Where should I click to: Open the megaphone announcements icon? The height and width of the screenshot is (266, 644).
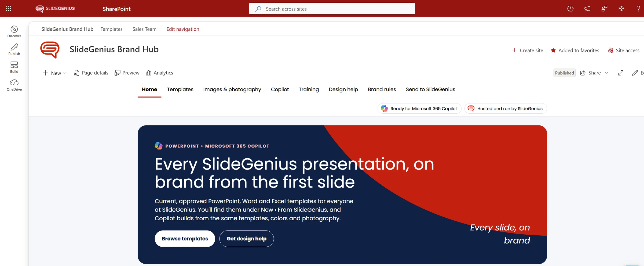[x=587, y=9]
